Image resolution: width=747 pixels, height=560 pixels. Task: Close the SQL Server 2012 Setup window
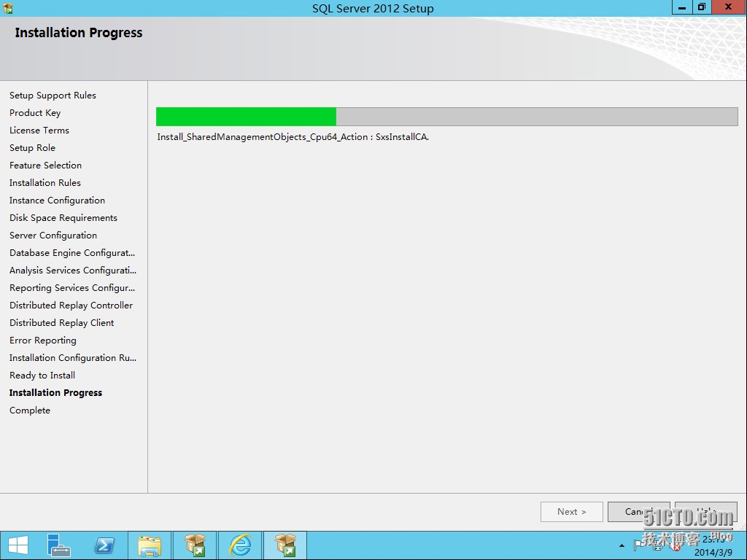pyautogui.click(x=729, y=7)
